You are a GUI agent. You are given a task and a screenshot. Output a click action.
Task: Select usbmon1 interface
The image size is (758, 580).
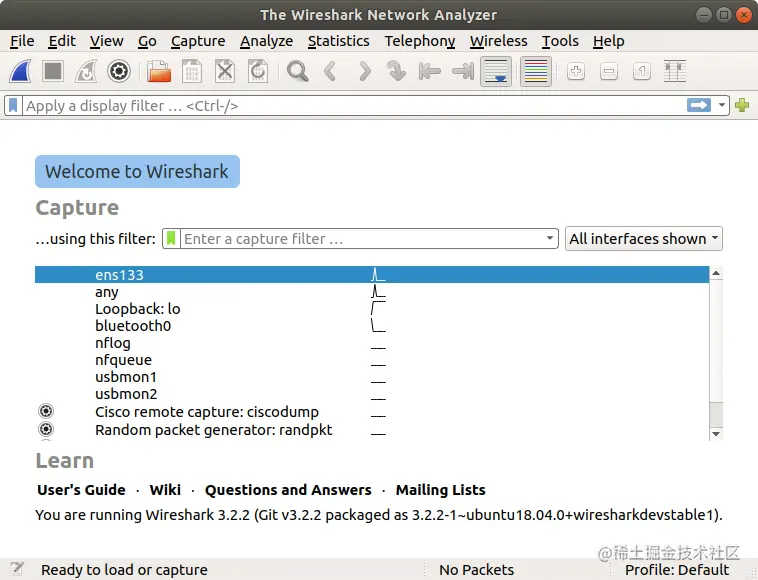click(372, 377)
